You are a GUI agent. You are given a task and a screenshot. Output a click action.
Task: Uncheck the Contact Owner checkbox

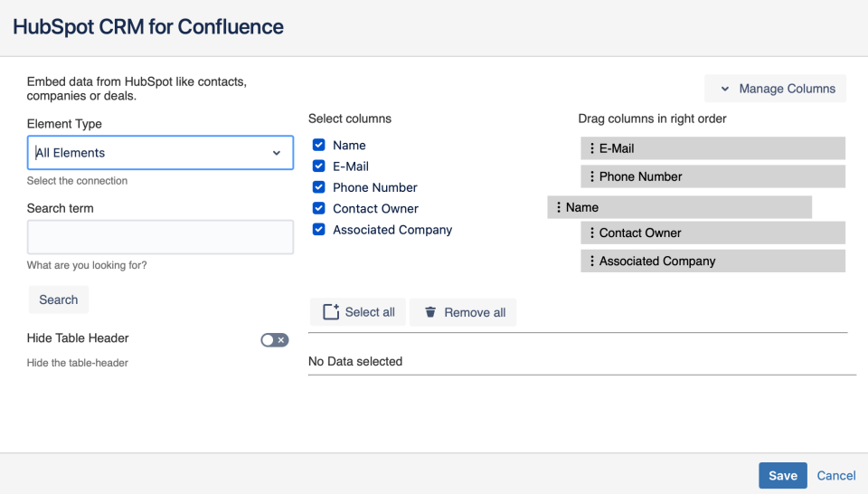tap(319, 208)
